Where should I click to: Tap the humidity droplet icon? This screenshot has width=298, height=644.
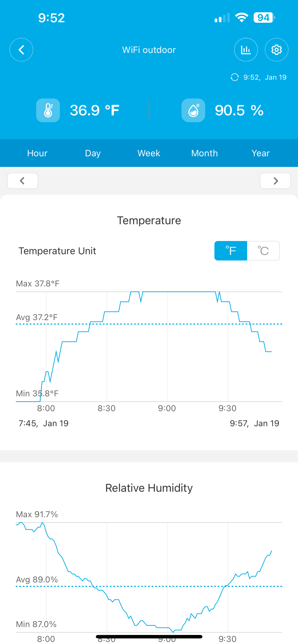[x=193, y=110]
